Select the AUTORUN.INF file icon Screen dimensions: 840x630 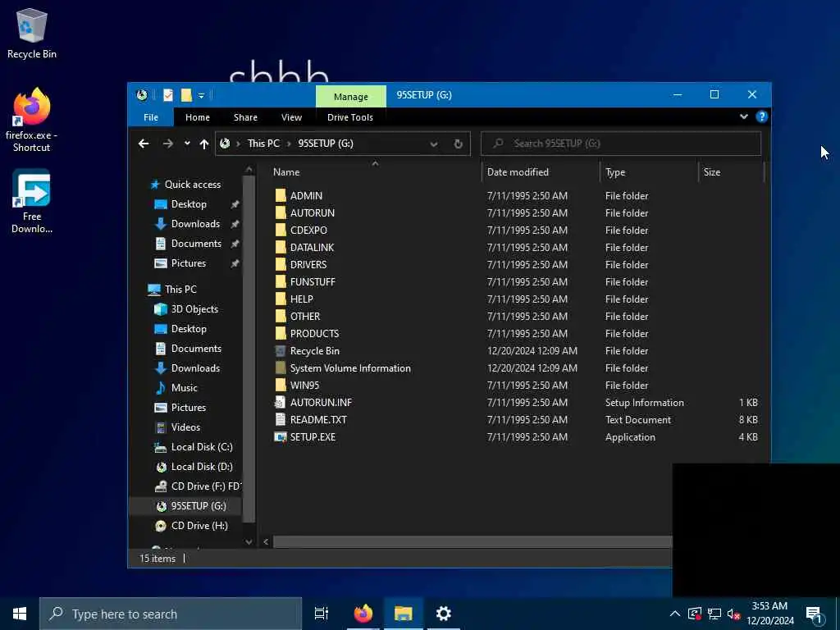(x=281, y=402)
